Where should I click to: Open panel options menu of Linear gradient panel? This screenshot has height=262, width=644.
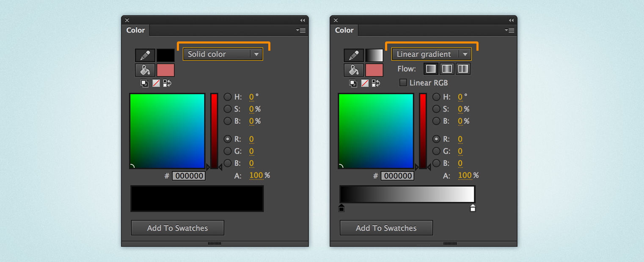point(509,30)
